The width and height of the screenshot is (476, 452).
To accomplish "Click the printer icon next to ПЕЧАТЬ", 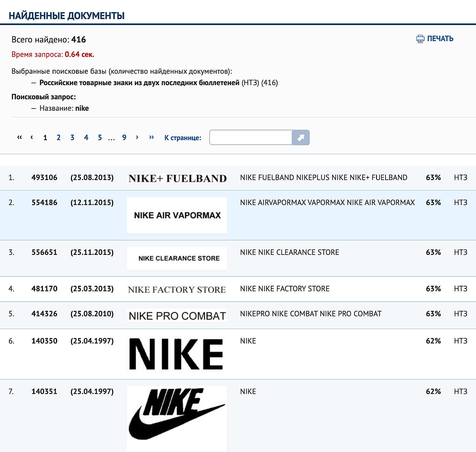I will click(x=420, y=39).
